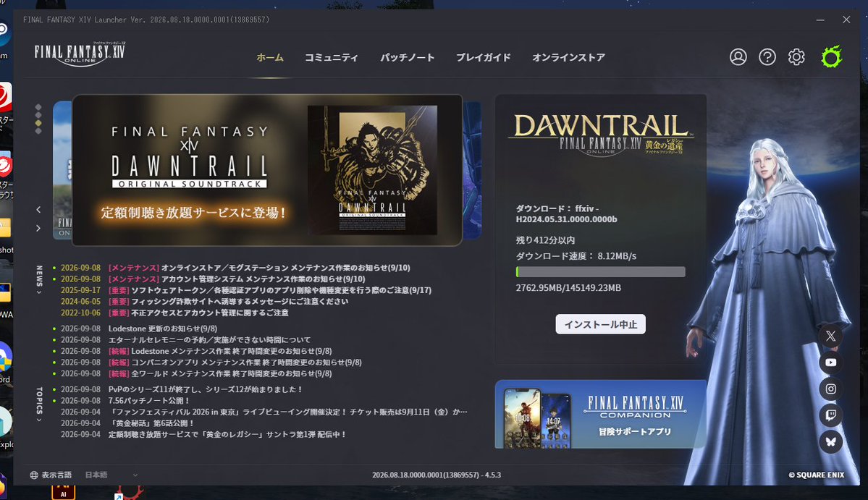
Task: Click the green meteor mark icon
Action: point(832,56)
